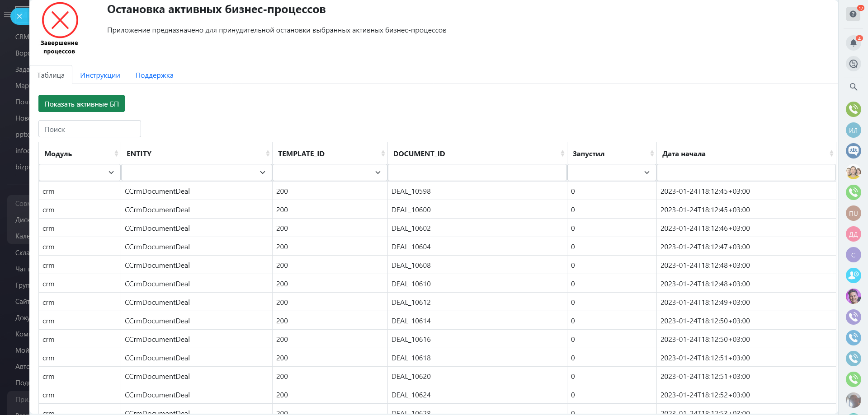Open the chat feed icon below the bell
The width and height of the screenshot is (868, 415).
click(853, 64)
